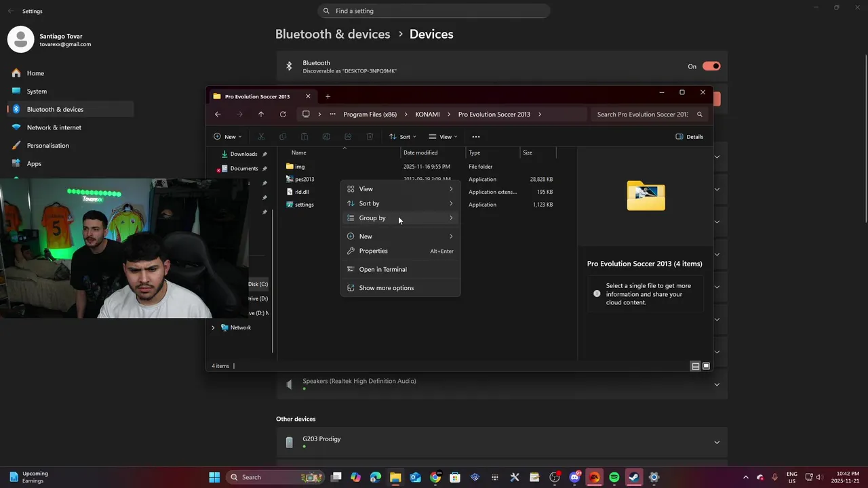This screenshot has height=488, width=868.
Task: Click the This PC monitor icon in address bar
Action: tap(306, 115)
